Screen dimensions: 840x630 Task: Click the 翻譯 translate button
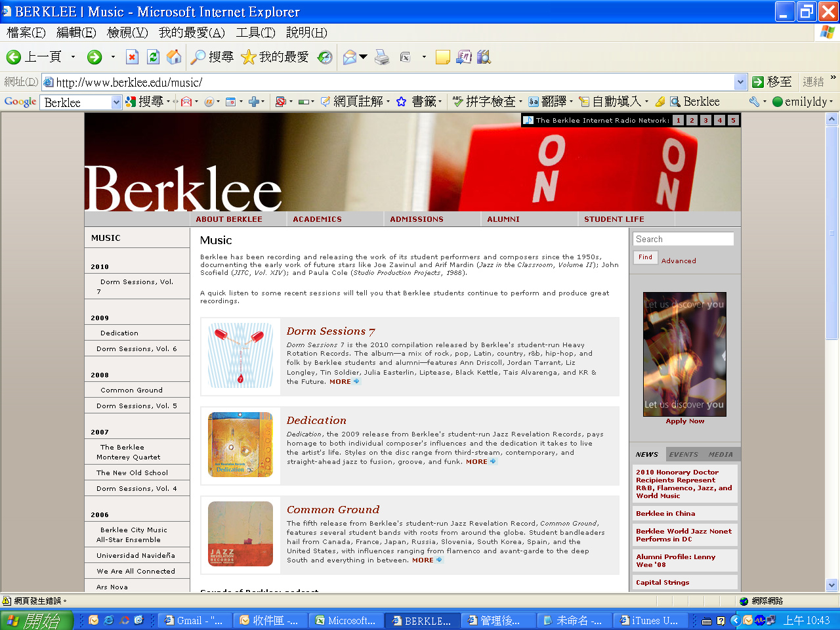(x=547, y=102)
